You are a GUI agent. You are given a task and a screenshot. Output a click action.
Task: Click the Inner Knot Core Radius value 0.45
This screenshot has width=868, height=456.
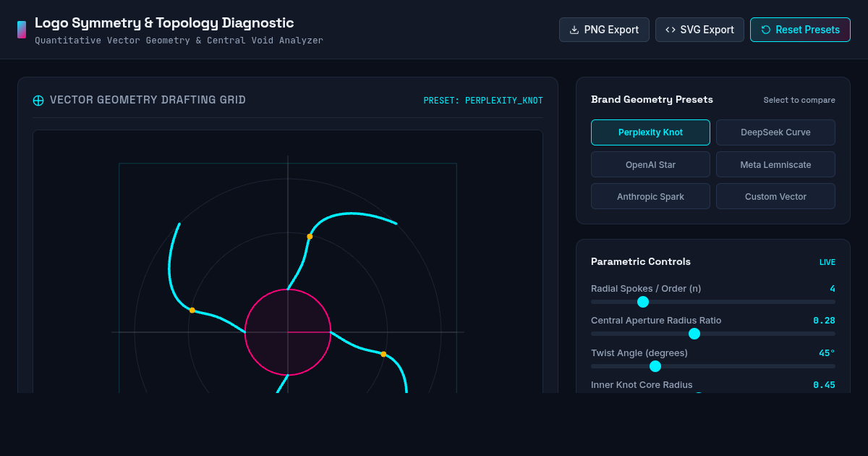tap(824, 385)
